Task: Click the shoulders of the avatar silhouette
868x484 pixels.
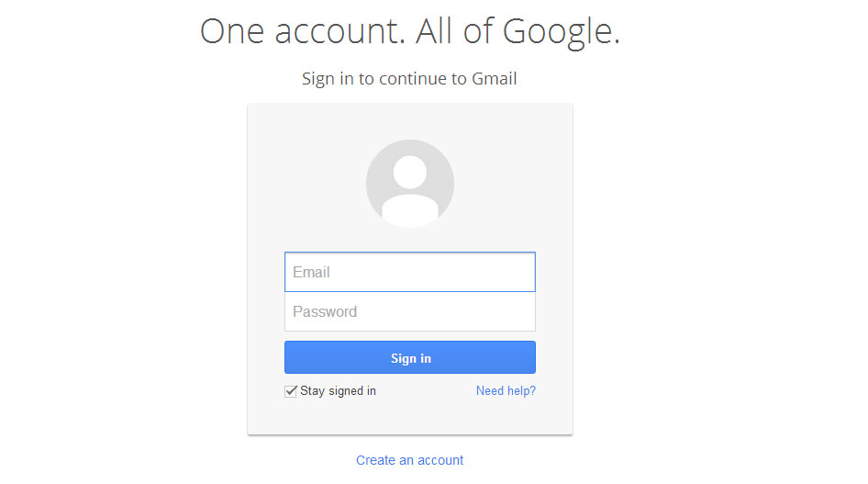Action: point(409,209)
